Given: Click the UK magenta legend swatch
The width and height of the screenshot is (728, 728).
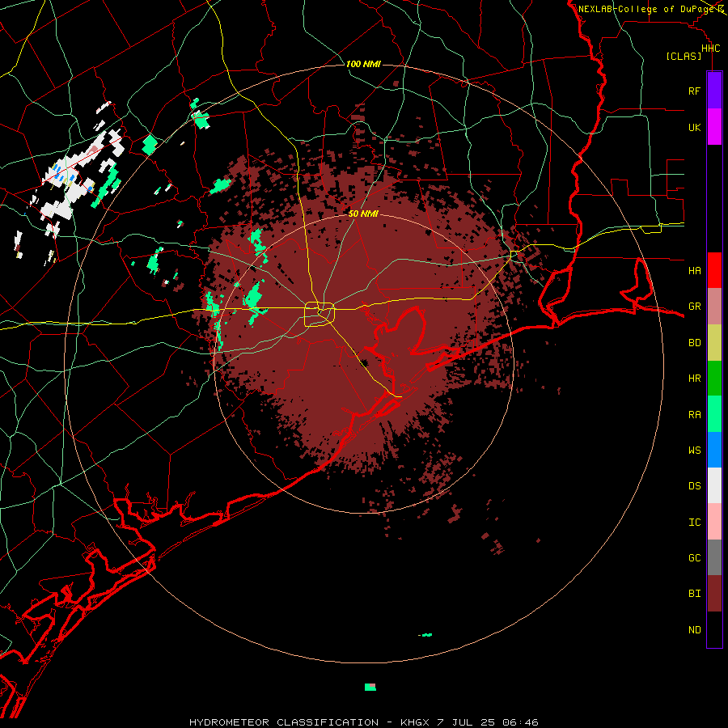Looking at the screenshot, I should [714, 127].
